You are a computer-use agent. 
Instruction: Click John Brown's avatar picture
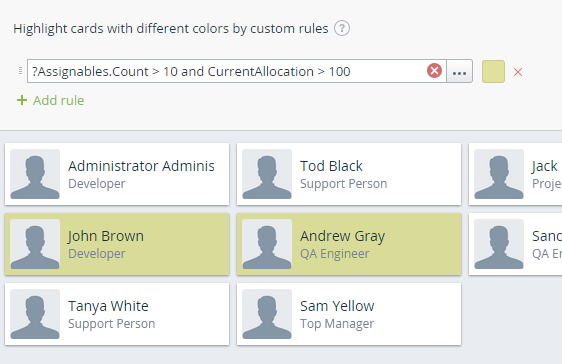pyautogui.click(x=35, y=244)
